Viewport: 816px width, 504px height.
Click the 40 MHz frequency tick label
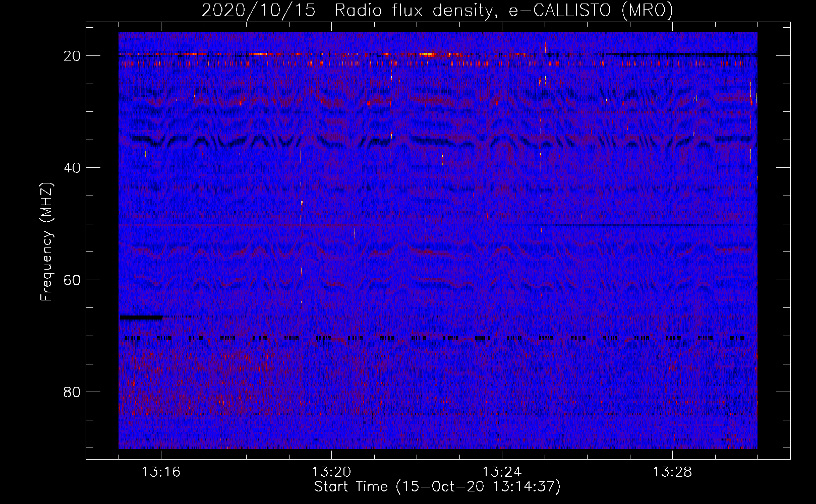pos(72,168)
